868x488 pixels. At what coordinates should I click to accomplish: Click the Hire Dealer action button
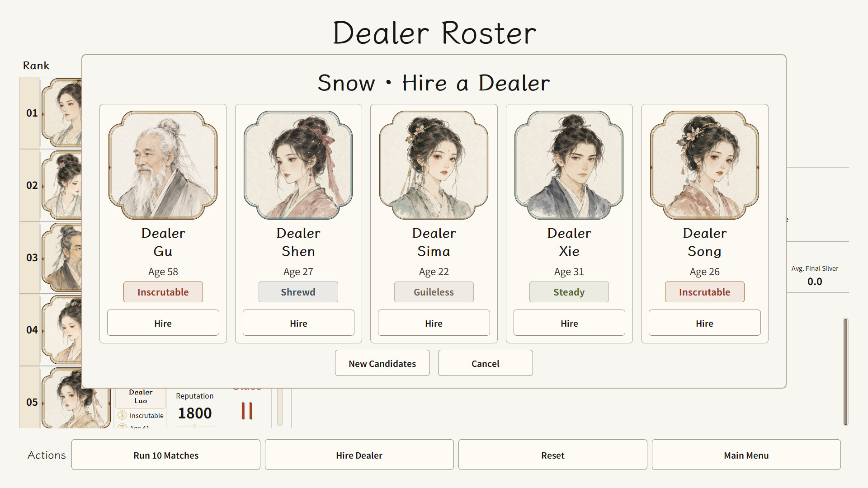pos(359,455)
